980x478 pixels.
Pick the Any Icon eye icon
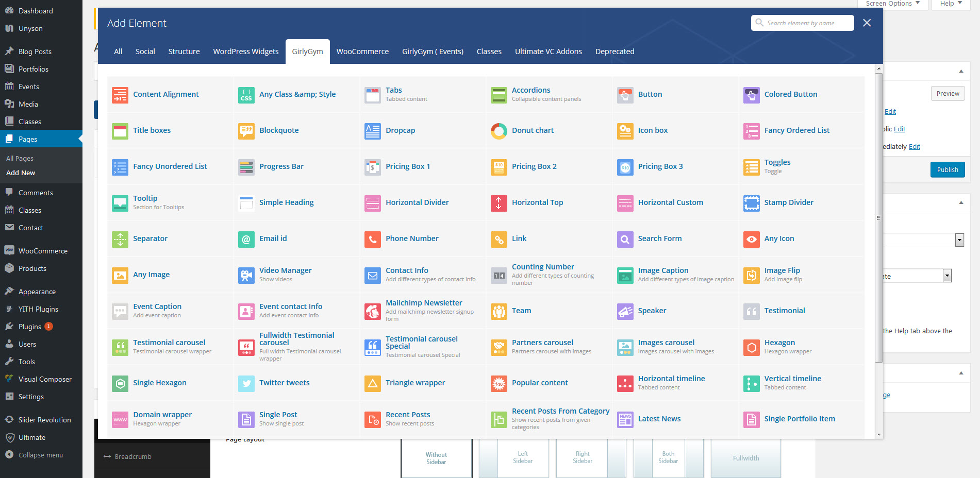[751, 239]
